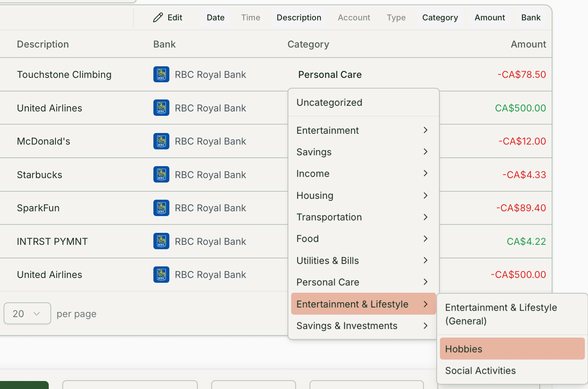
Task: Expand the Utilities & Bills submenu arrow
Action: pyautogui.click(x=425, y=260)
